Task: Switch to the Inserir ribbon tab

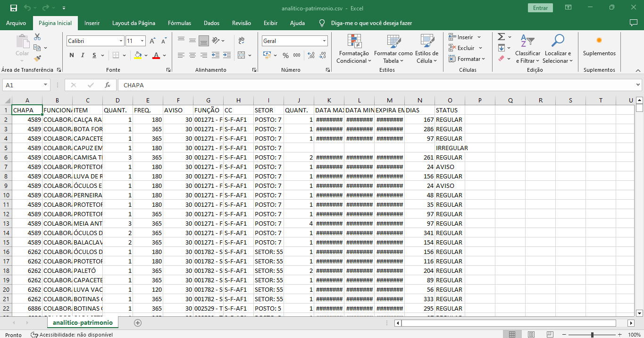Action: 92,23
